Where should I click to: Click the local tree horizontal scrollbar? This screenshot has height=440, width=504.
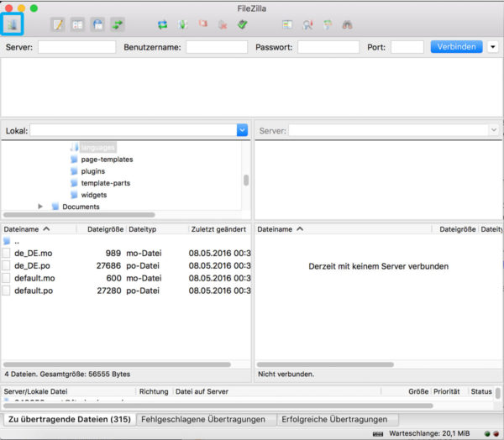pos(79,215)
